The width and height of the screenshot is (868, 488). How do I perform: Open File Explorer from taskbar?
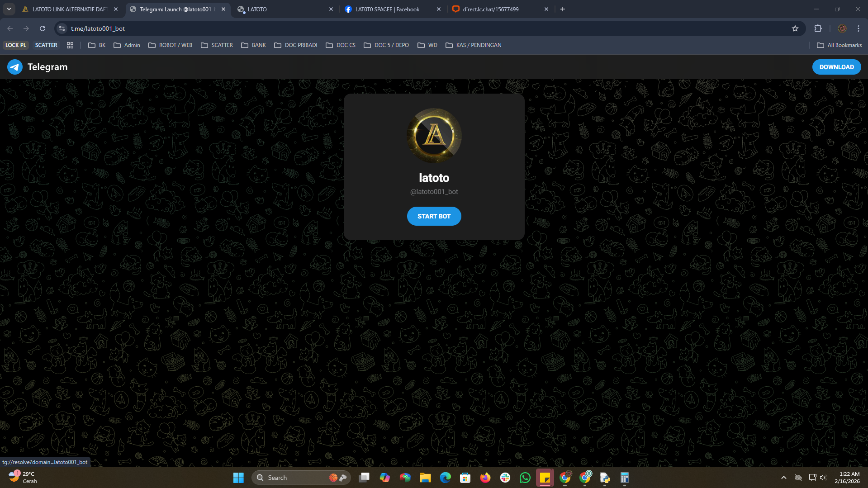(425, 478)
